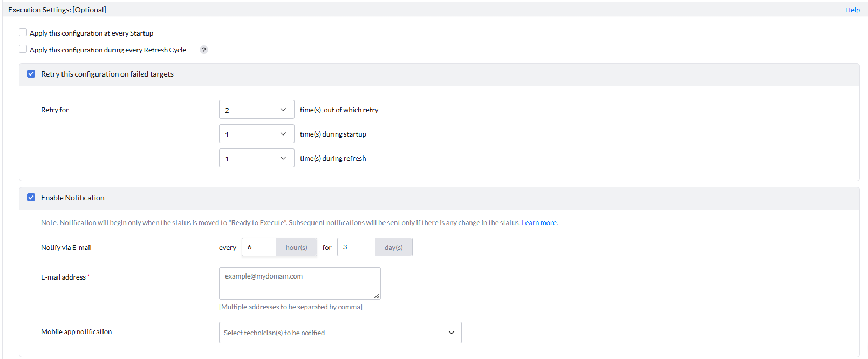Open the Help link
This screenshot has height=359, width=868.
(x=852, y=10)
